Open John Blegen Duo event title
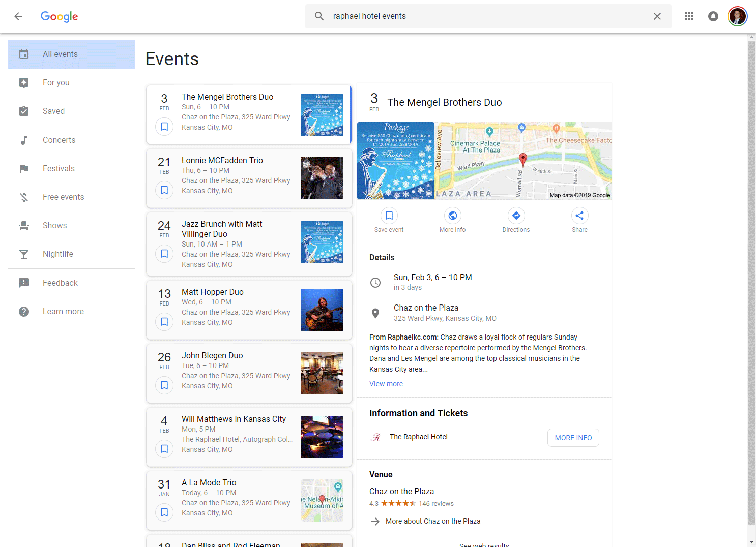 point(212,355)
